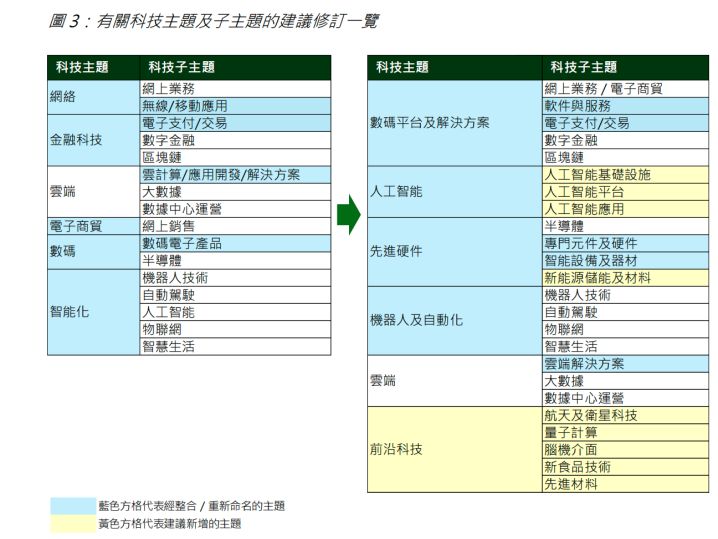Click the green arrow between the tables
718x539 pixels.
click(x=348, y=214)
